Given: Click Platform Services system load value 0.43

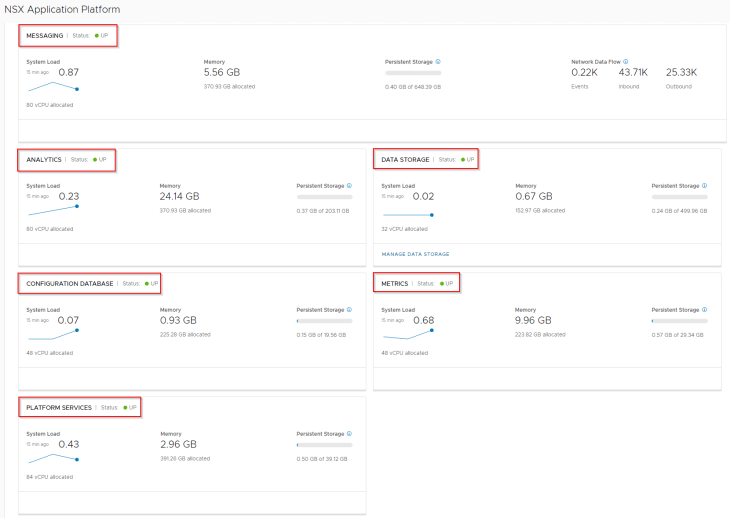Looking at the screenshot, I should [x=69, y=444].
